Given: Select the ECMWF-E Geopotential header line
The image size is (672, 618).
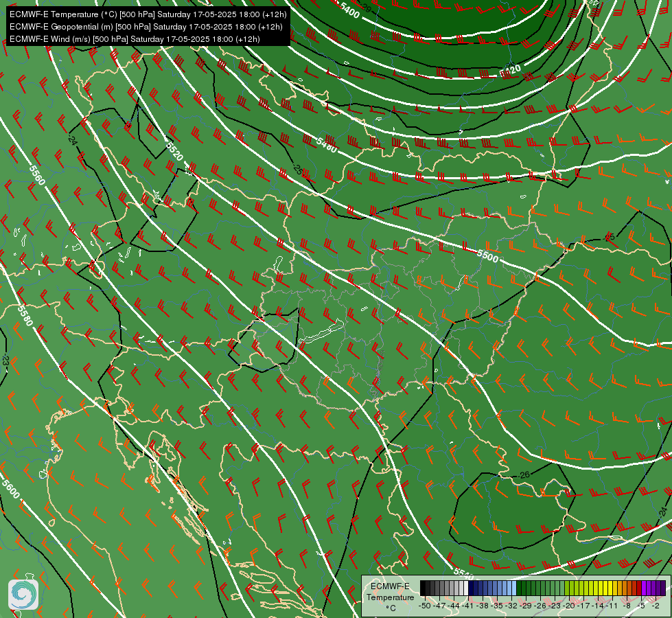Looking at the screenshot, I should pos(146,27).
